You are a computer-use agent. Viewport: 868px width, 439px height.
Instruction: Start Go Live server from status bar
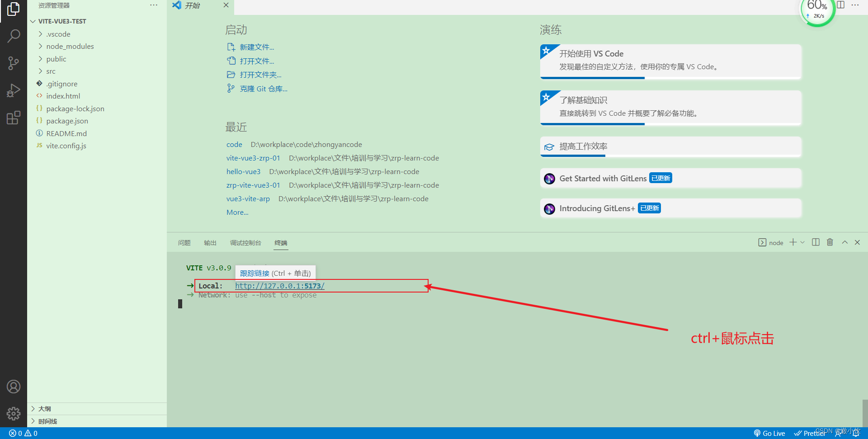click(x=769, y=433)
